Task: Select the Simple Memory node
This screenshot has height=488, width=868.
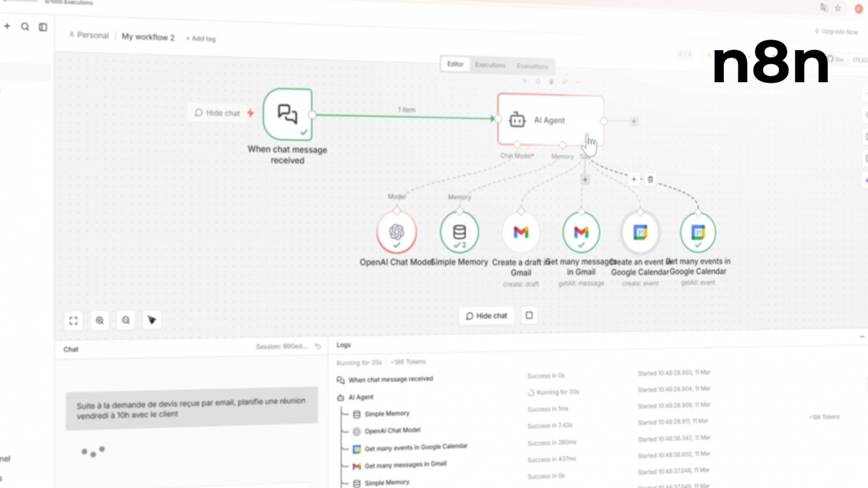Action: (x=459, y=232)
